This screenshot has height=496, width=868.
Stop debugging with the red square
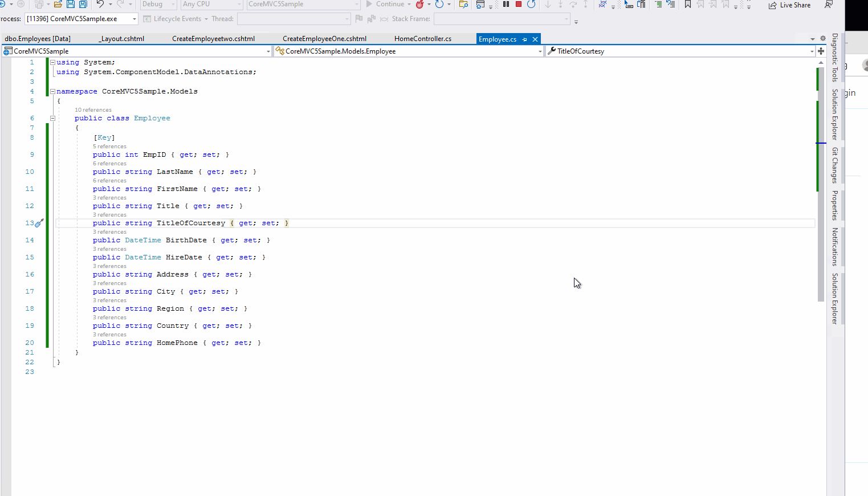coord(519,4)
